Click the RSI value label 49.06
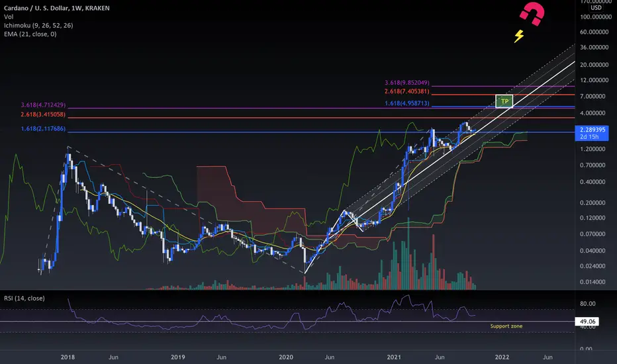Image resolution: width=617 pixels, height=364 pixels. tap(587, 322)
